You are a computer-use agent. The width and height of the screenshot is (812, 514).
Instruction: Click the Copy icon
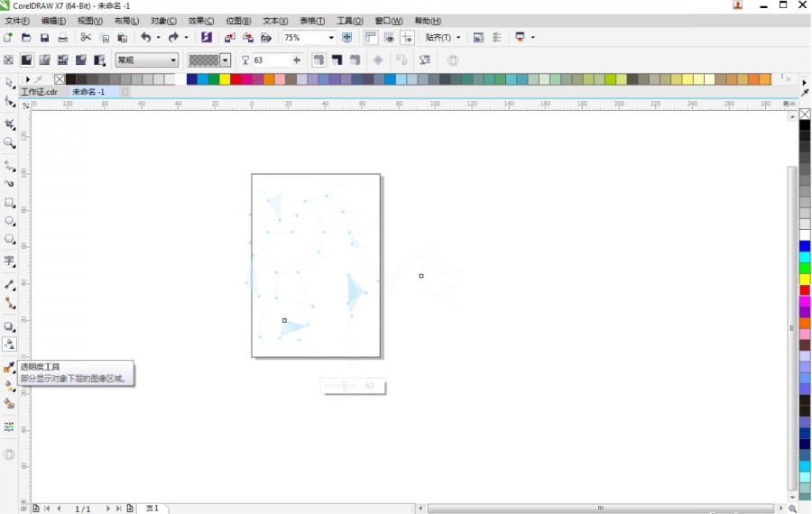tap(104, 37)
